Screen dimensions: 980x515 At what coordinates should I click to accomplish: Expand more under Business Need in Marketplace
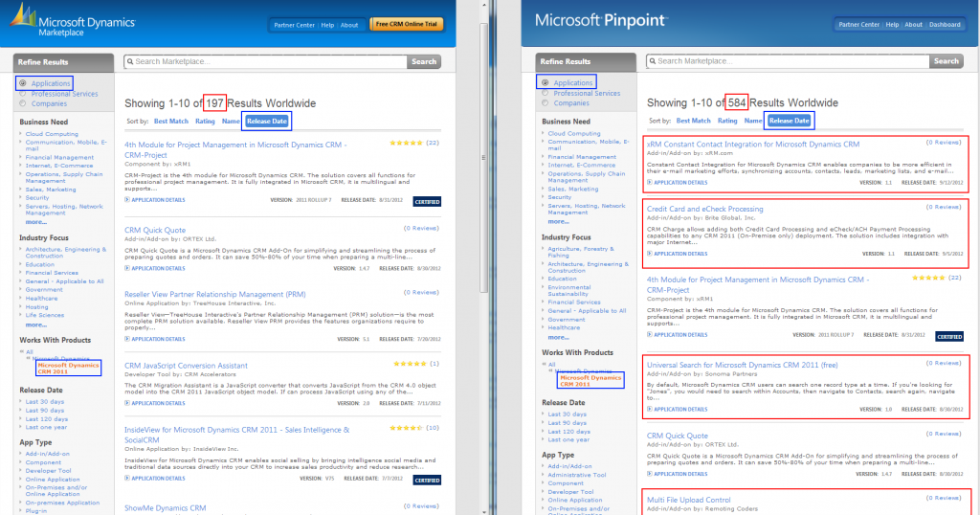[x=35, y=222]
